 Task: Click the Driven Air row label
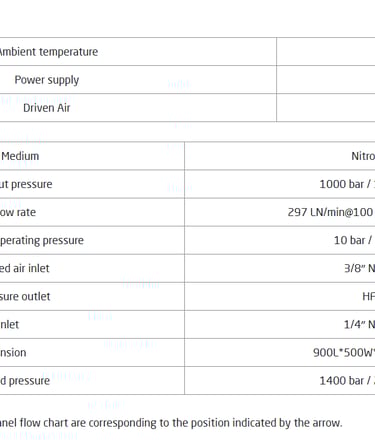click(x=47, y=108)
